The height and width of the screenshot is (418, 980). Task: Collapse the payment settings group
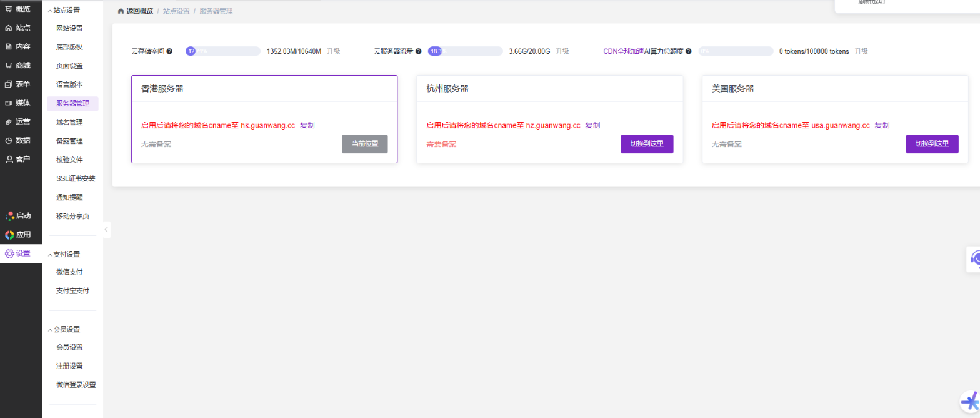(x=51, y=255)
